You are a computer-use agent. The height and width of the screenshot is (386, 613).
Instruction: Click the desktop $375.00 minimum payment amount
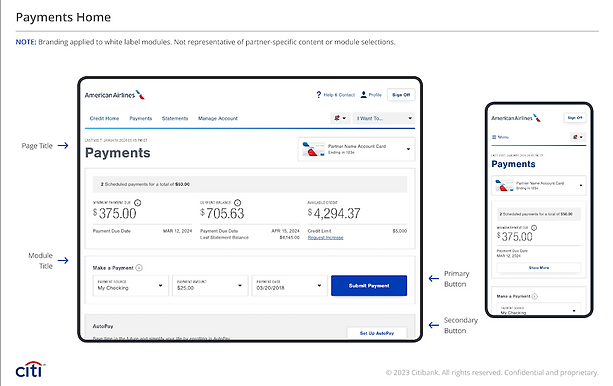[115, 214]
